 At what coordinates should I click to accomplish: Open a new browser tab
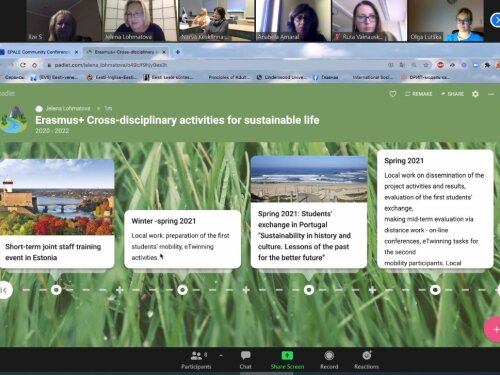[178, 52]
